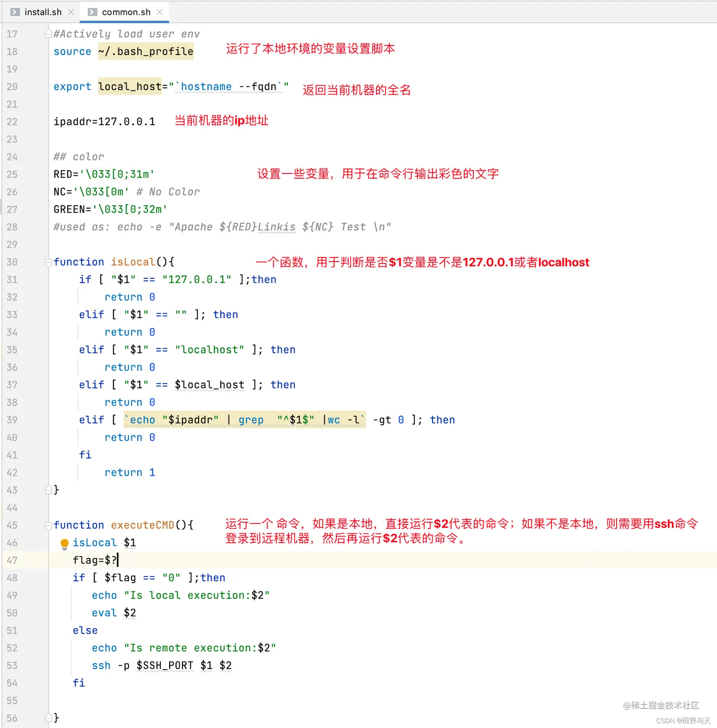Click the 'return 1' statement

pos(130,472)
